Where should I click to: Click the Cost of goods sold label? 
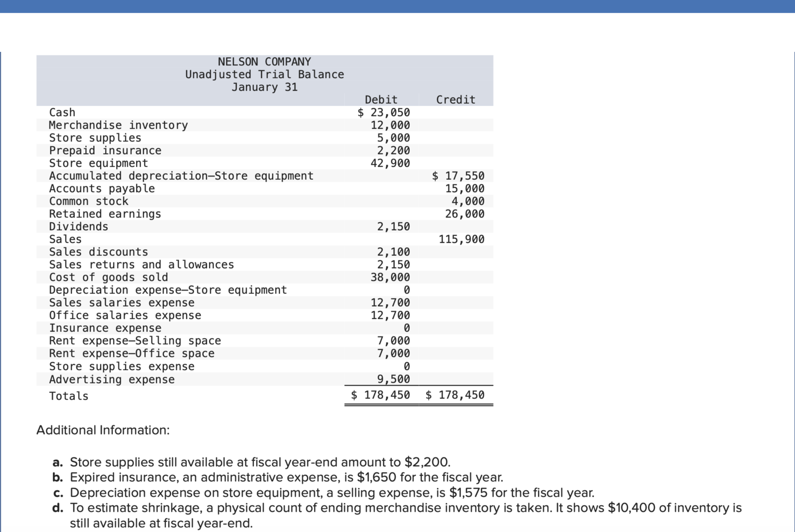pyautogui.click(x=108, y=277)
